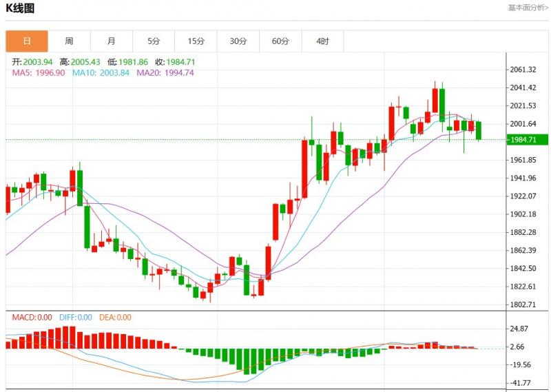Open the 5分 timeframe tab
The width and height of the screenshot is (551, 392).
(x=154, y=41)
